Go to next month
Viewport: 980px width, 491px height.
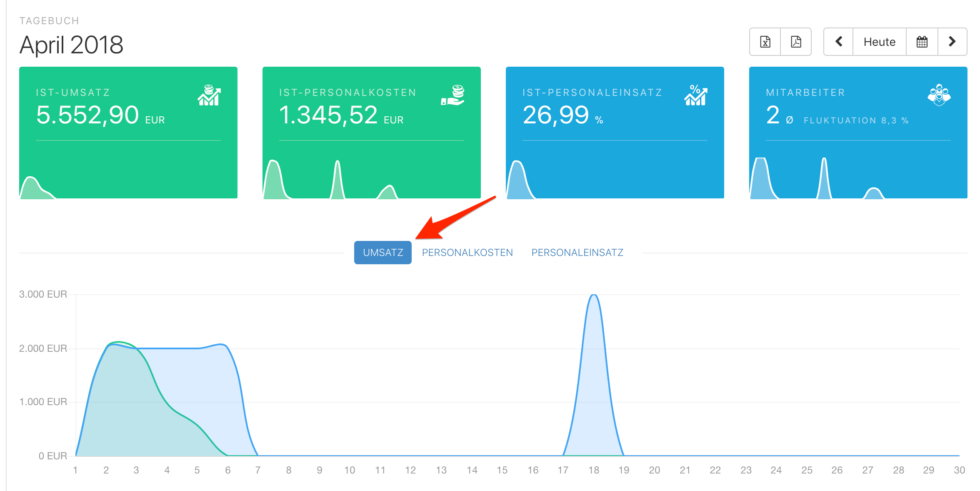952,42
